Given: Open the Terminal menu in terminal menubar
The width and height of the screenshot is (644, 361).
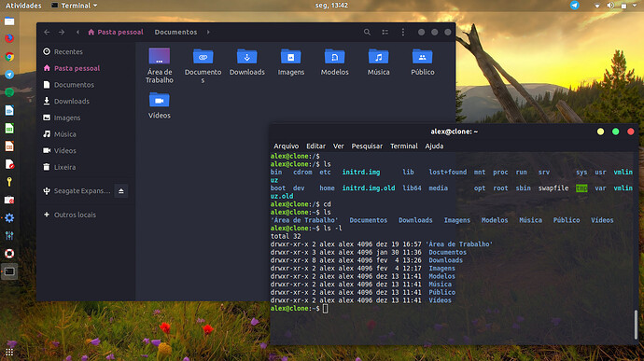Looking at the screenshot, I should pos(404,146).
